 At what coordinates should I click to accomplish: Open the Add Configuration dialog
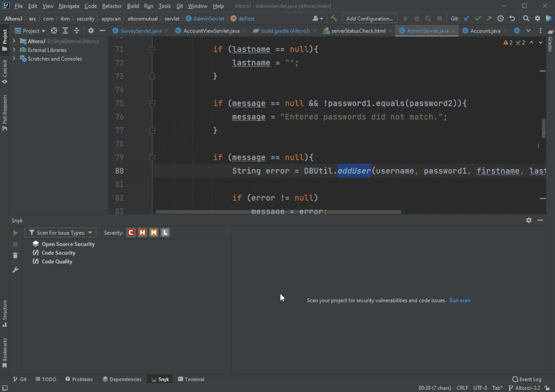point(370,18)
